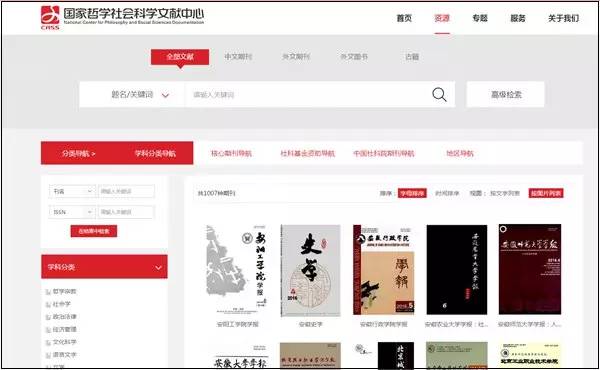Screen dimensions: 600x370
Task: Open the 专题 top menu item
Action: pyautogui.click(x=480, y=18)
